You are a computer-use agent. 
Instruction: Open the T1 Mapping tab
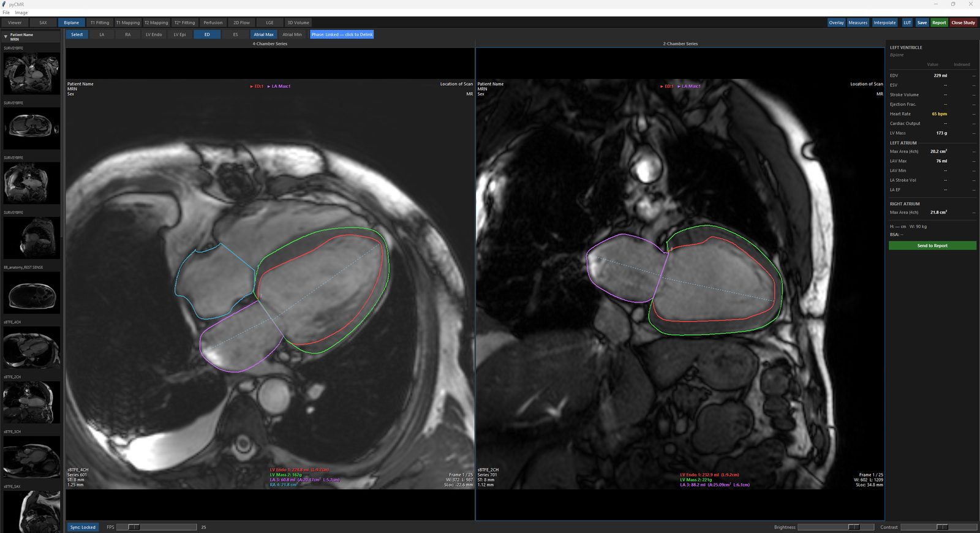128,23
